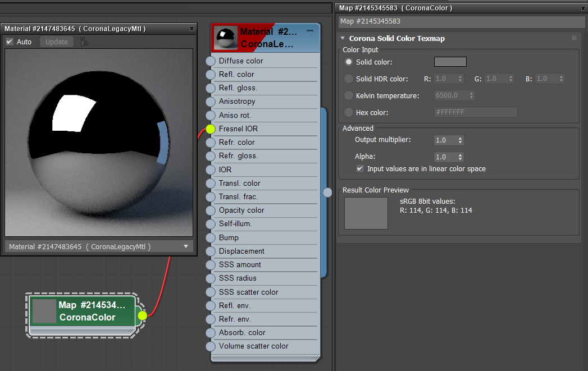Click the connected Fresnel IOR socket
588x371 pixels.
coord(211,129)
